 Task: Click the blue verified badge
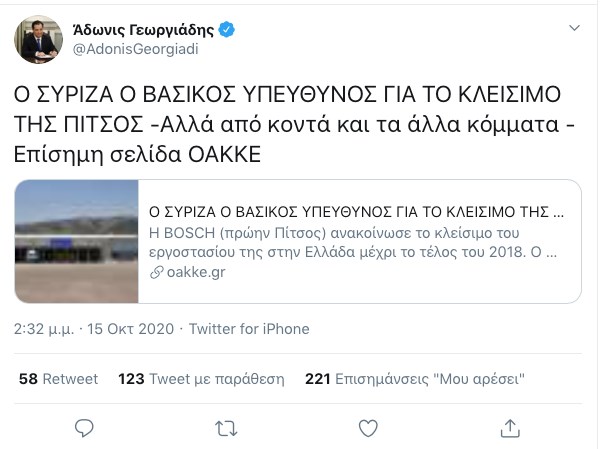[x=226, y=30]
